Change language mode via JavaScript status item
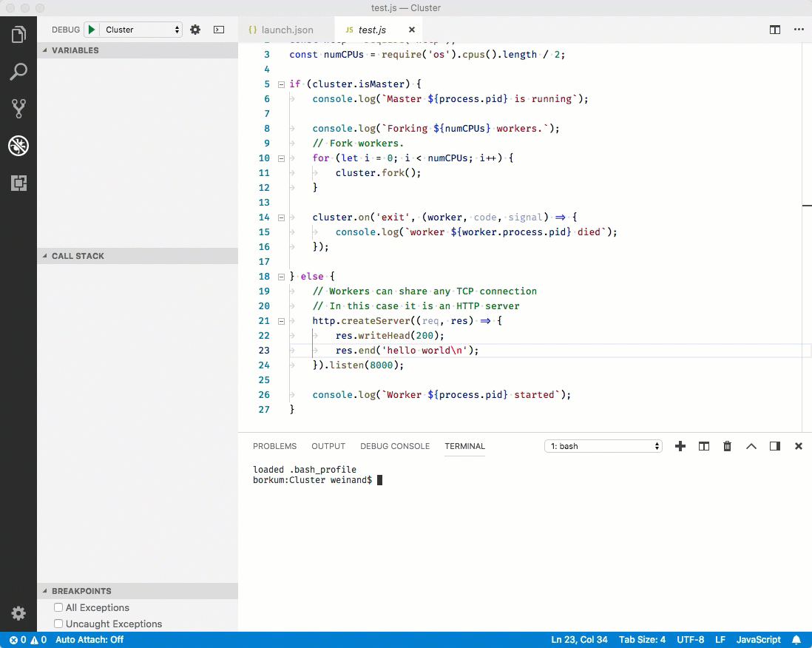This screenshot has height=648, width=812. pos(758,639)
